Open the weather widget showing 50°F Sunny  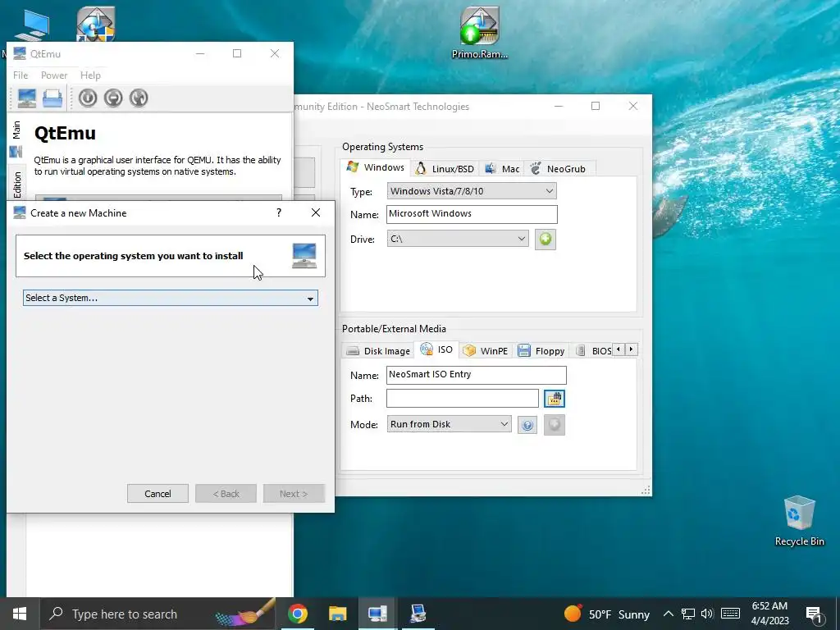(x=606, y=614)
